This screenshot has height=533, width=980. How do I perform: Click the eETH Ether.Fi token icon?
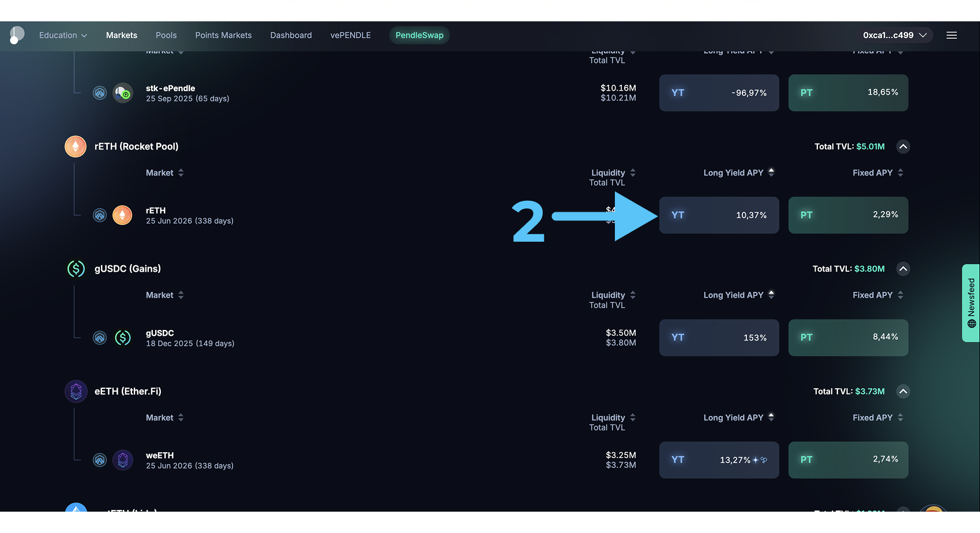(x=76, y=391)
